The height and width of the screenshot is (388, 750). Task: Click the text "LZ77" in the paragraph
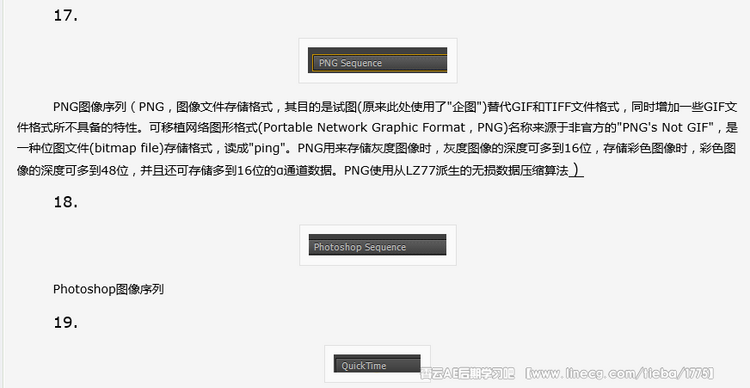[420, 171]
